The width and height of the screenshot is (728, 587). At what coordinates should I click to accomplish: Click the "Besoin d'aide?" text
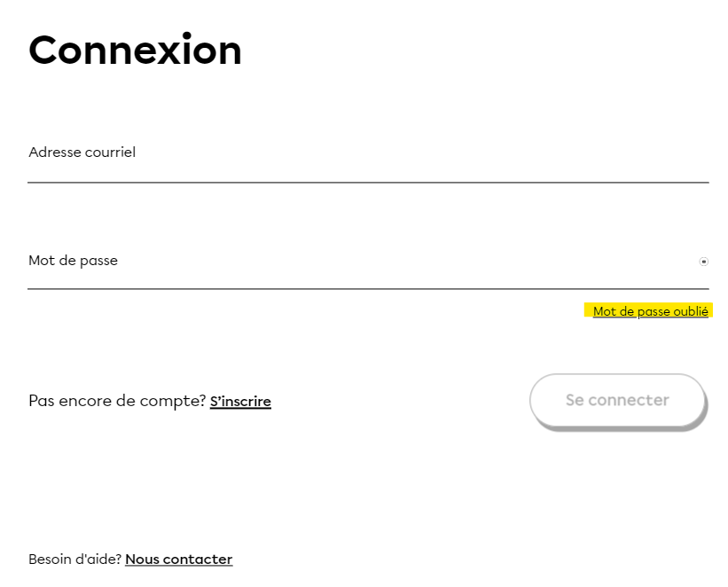pos(74,560)
